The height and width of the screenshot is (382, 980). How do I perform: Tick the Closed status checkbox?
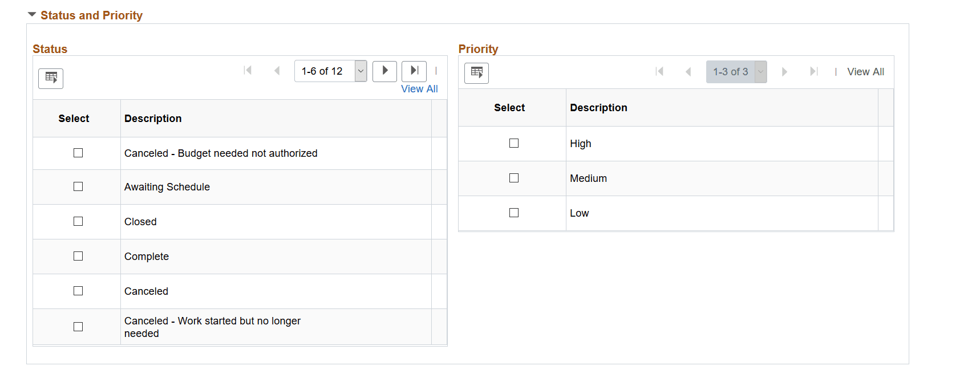click(x=78, y=221)
